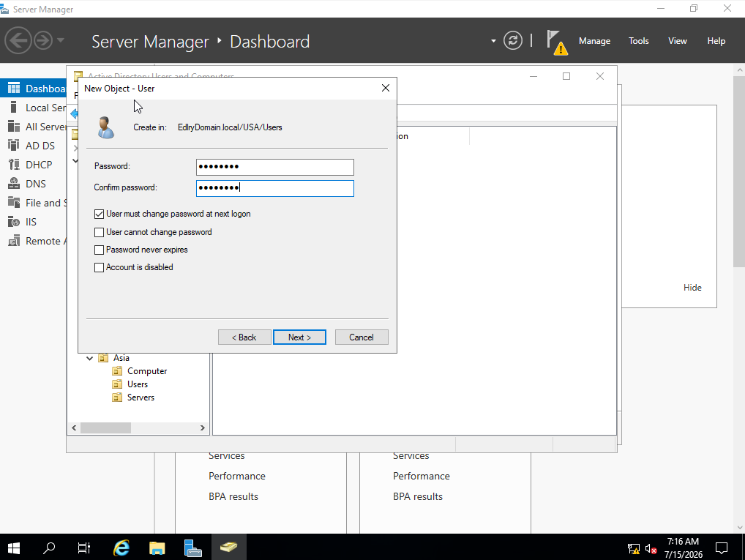Image resolution: width=745 pixels, height=560 pixels.
Task: Check User cannot change password
Action: tap(99, 232)
